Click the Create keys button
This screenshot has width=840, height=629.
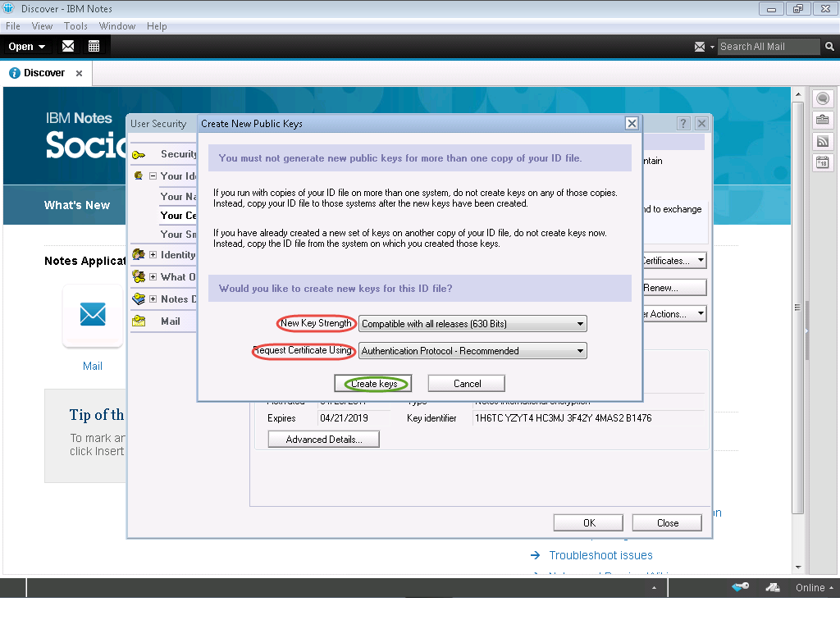(x=373, y=384)
